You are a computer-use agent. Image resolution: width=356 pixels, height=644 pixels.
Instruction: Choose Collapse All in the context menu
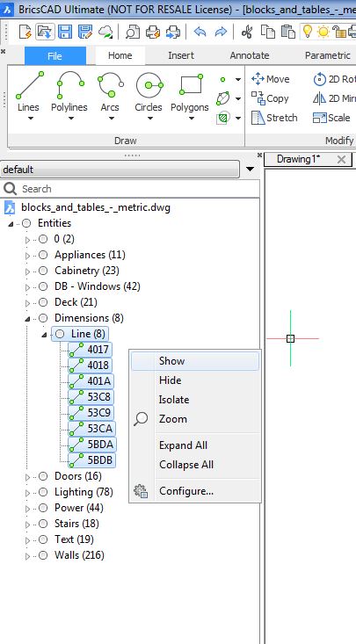pyautogui.click(x=195, y=465)
